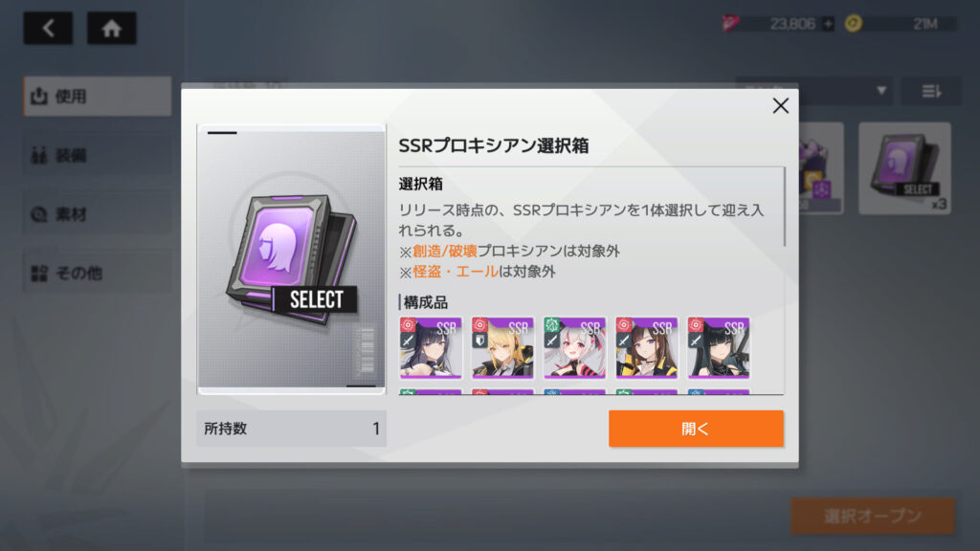Click the gold coin currency icon

pos(853,24)
